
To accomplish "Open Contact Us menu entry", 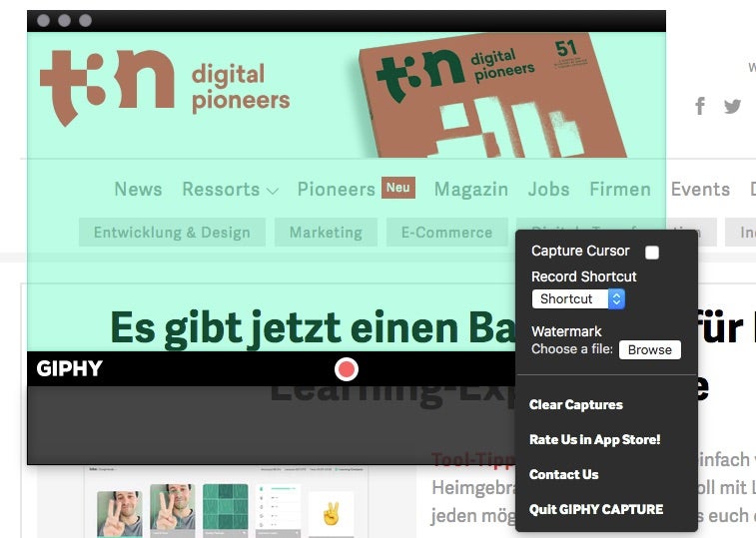I will tap(563, 474).
